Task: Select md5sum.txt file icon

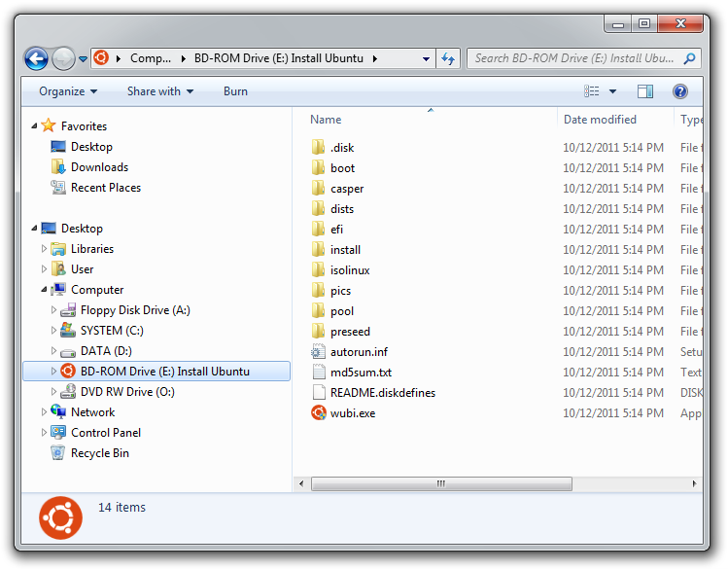Action: coord(318,373)
